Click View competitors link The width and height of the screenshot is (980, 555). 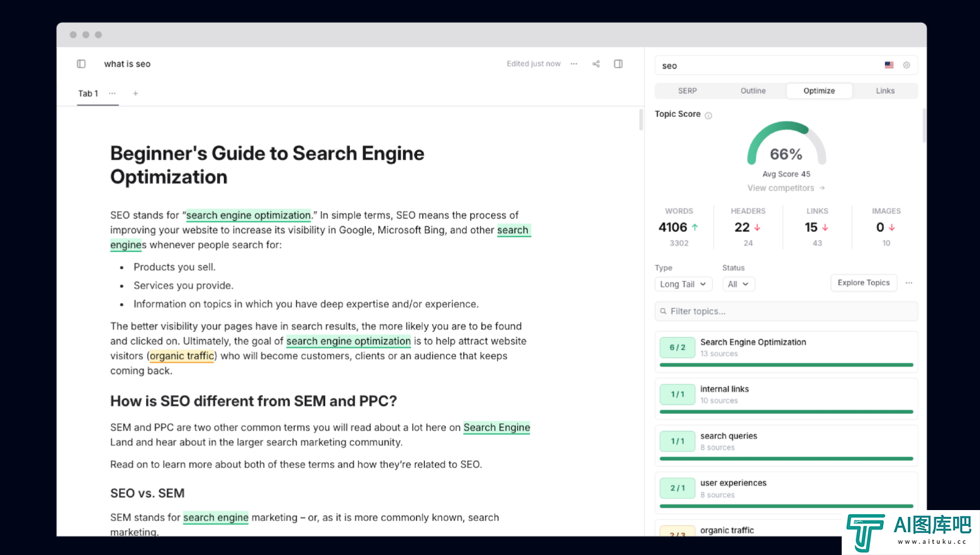tap(786, 188)
